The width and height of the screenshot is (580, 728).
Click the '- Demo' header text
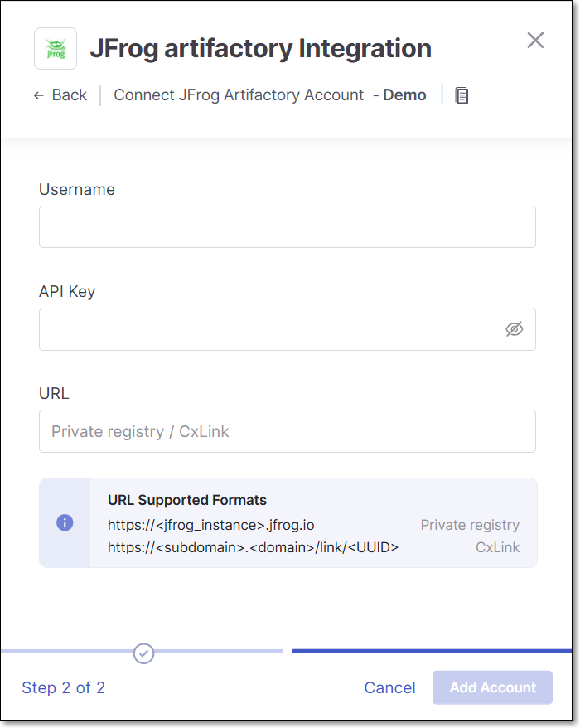[399, 95]
